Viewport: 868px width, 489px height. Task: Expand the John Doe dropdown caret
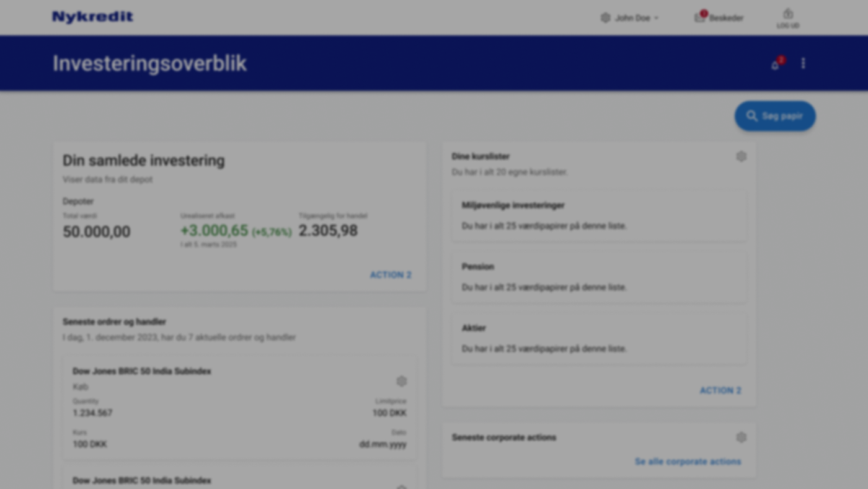click(x=657, y=19)
